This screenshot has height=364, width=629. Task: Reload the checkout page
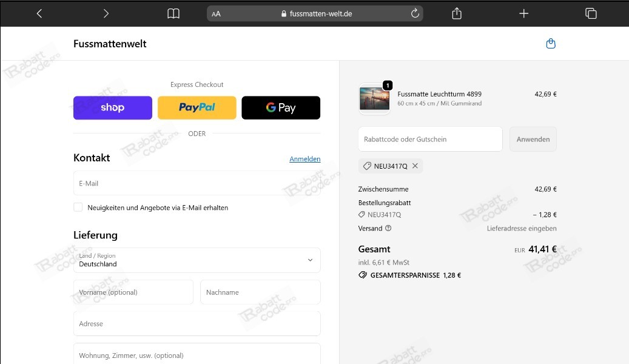tap(415, 13)
